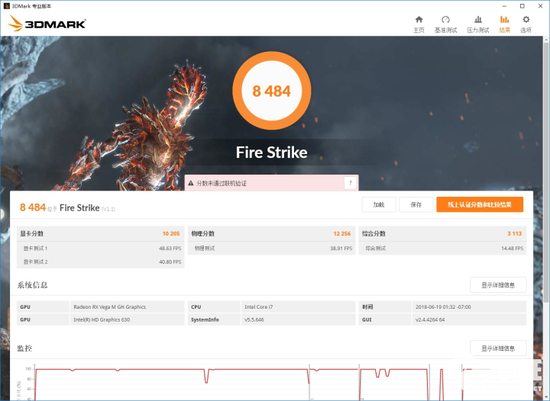The height and width of the screenshot is (401, 550).
Task: Open the 压力测试 stress test tab
Action: click(478, 24)
